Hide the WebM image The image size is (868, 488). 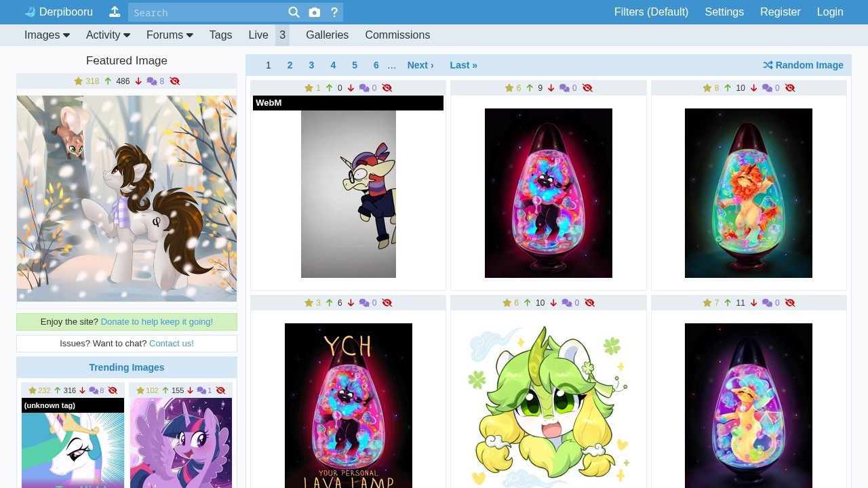[x=387, y=88]
